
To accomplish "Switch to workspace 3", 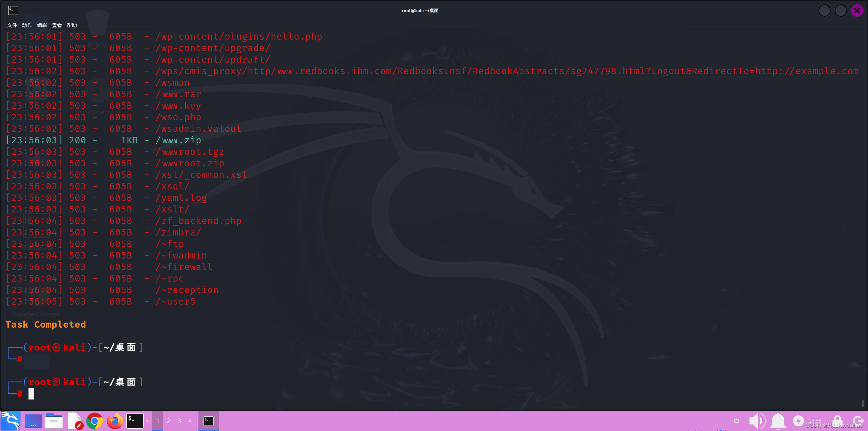I will tap(179, 421).
